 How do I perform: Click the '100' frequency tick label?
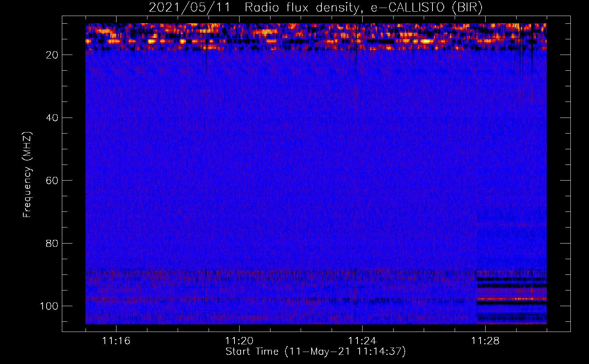point(49,306)
